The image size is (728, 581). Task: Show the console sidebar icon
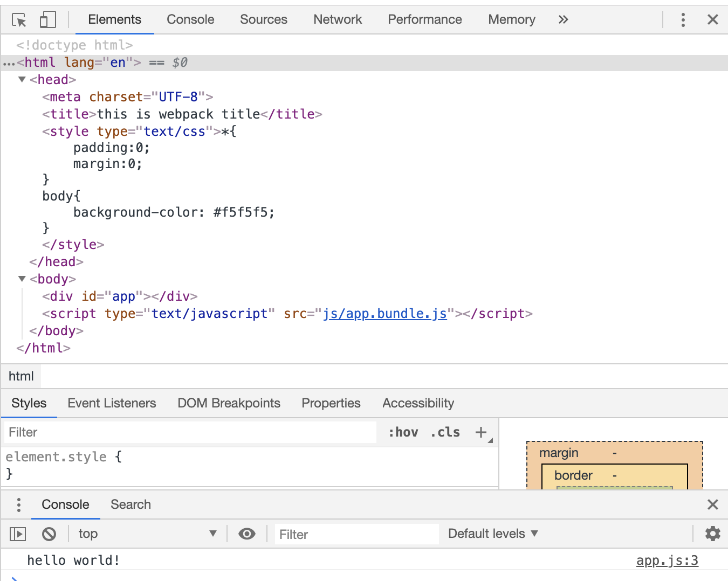coord(18,534)
